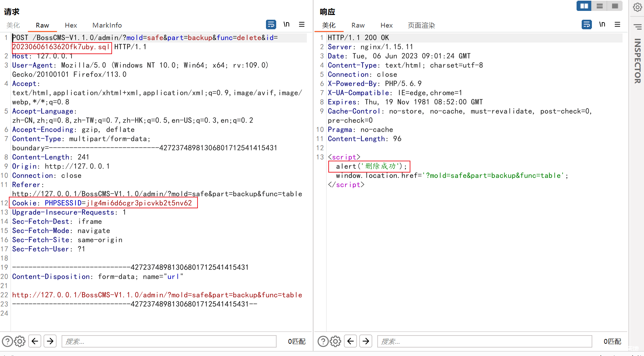Click X-Powered-By: PHP/5.6.9 header

point(375,84)
